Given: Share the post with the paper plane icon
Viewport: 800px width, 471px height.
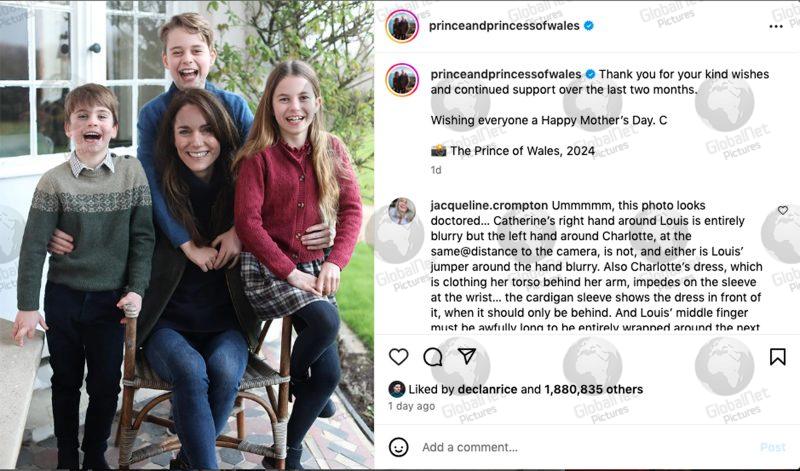Looking at the screenshot, I should point(467,356).
